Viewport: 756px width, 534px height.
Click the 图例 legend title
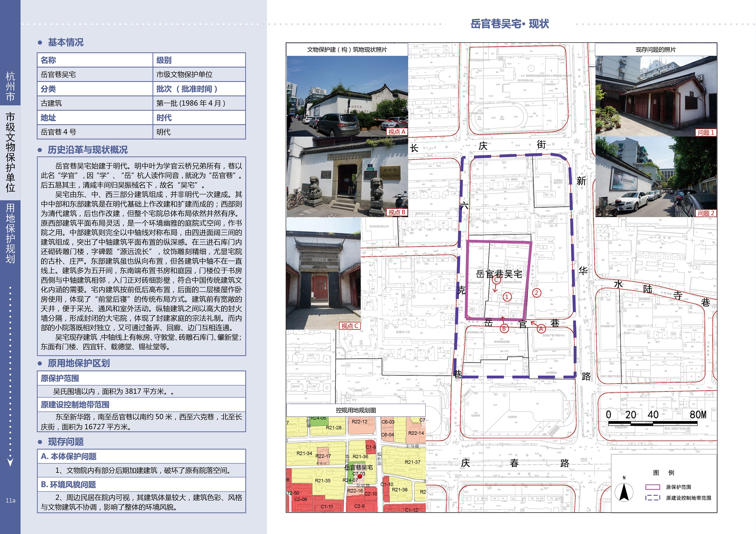[x=664, y=473]
